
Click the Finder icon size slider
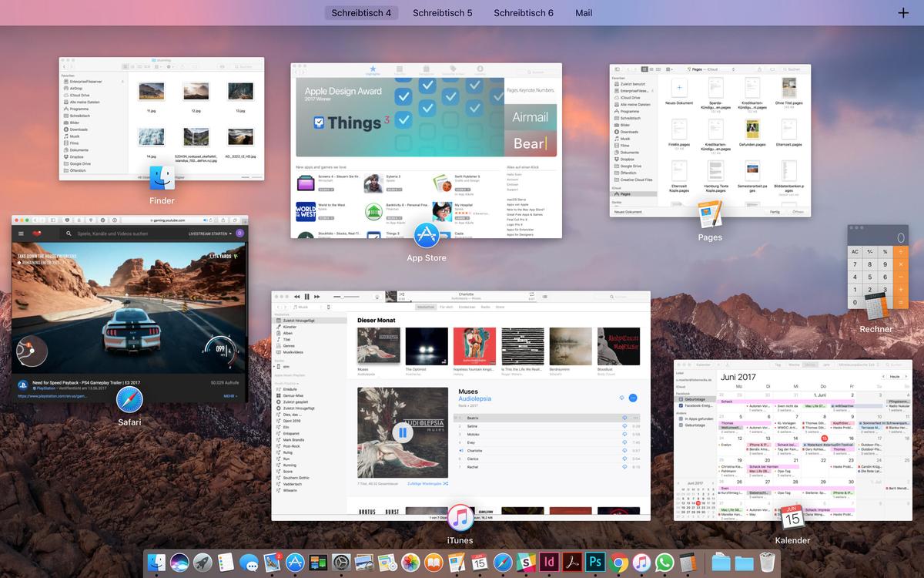pyautogui.click(x=251, y=177)
